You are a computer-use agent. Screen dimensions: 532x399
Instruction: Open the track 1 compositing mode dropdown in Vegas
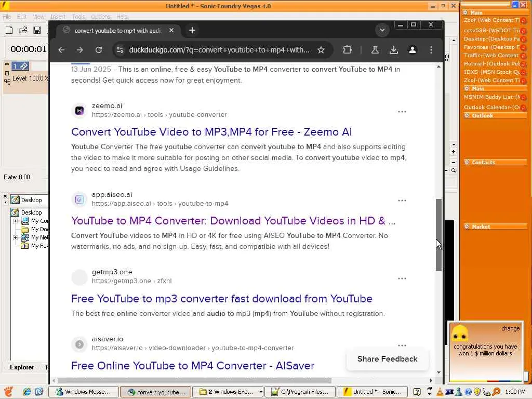pos(7,82)
